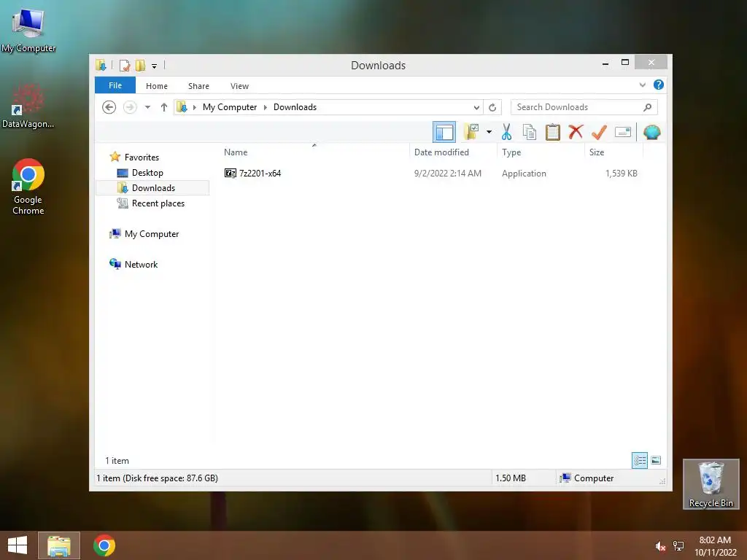Click the 9/2/2022 2:14 AM date cell

pyautogui.click(x=447, y=174)
